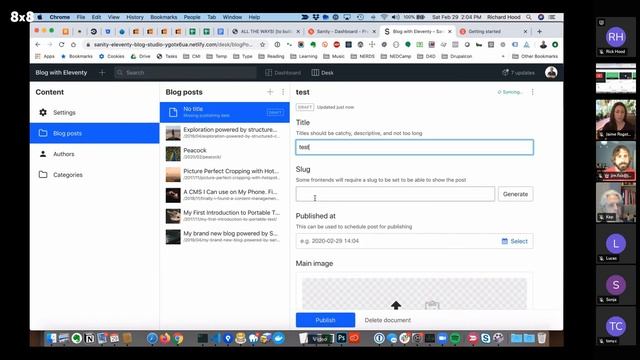
Task: Click the Spotlight search icon in menu bar
Action: click(x=529, y=17)
